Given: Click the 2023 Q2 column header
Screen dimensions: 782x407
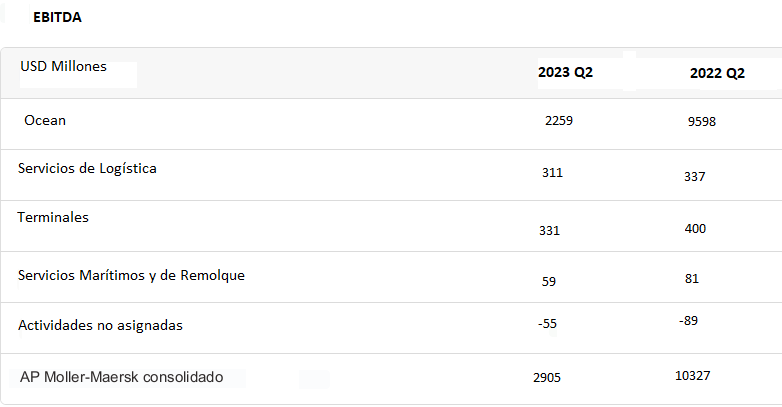Looking at the screenshot, I should tap(565, 72).
